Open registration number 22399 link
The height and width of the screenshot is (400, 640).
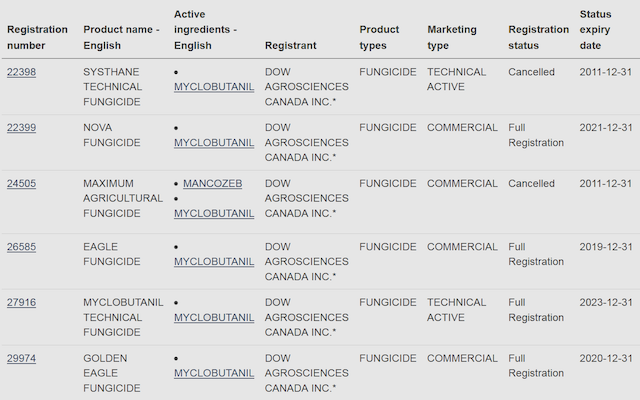(x=21, y=128)
